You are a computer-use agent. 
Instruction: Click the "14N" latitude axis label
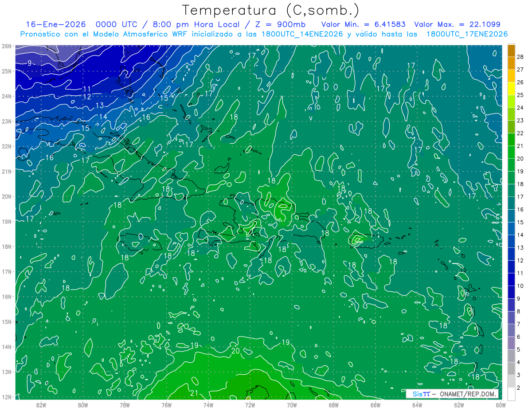6,347
